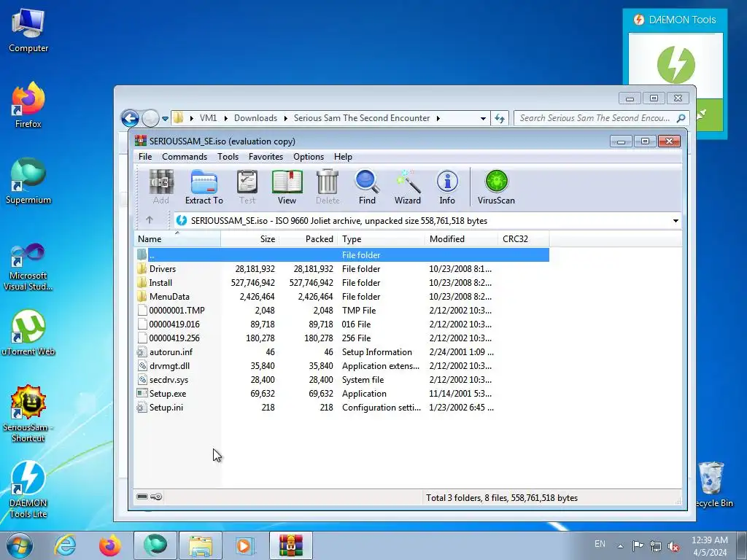Click the volume icon in the system tray

673,545
